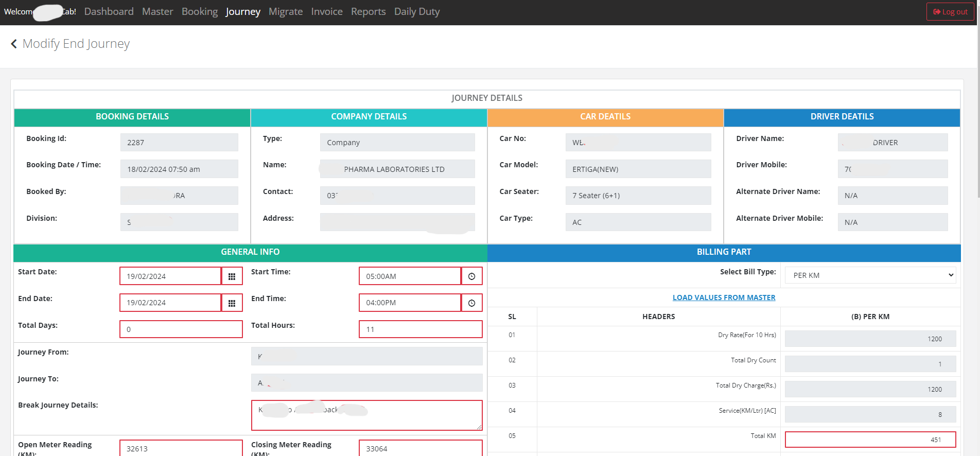Open the Invoice menu
Image resolution: width=980 pixels, height=456 pixels.
click(327, 12)
